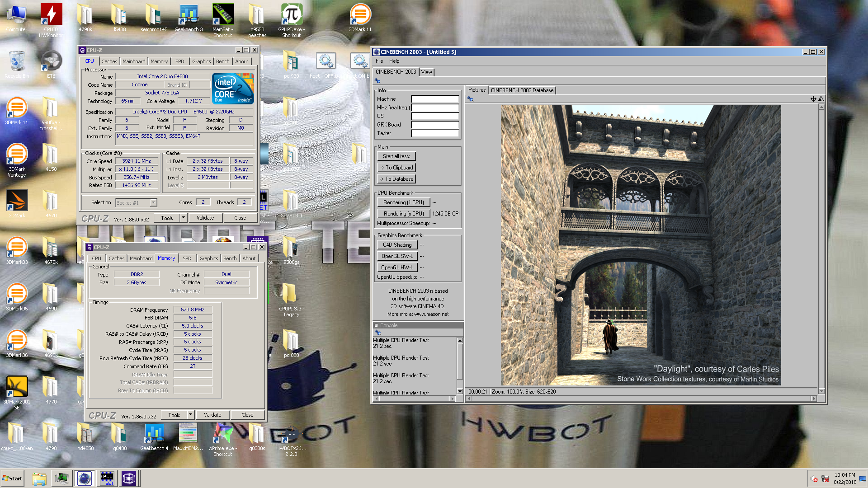This screenshot has height=488, width=868.
Task: Open the 3DMark06 desktop shortcut
Action: (x=17, y=343)
